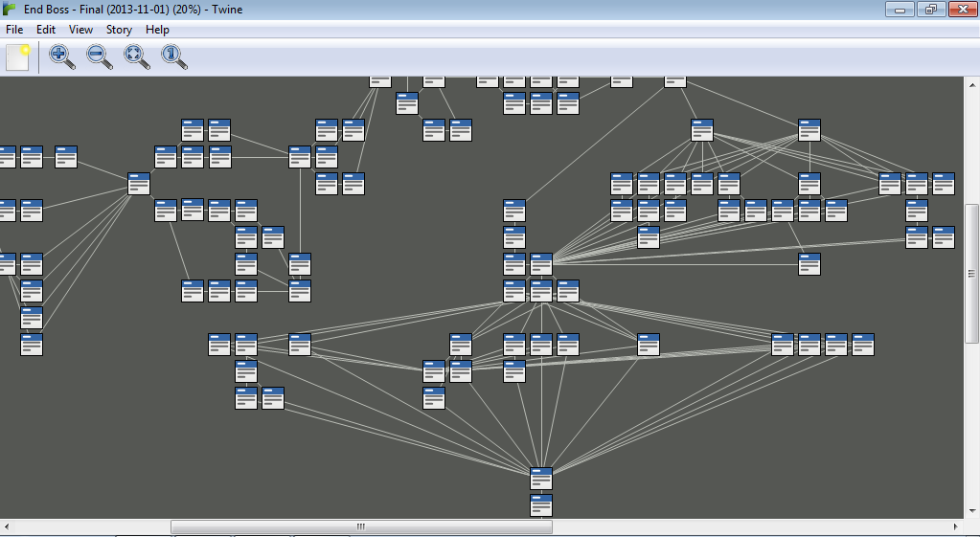Zoom out using the minus magnifier
The height and width of the screenshot is (537, 980).
point(100,57)
